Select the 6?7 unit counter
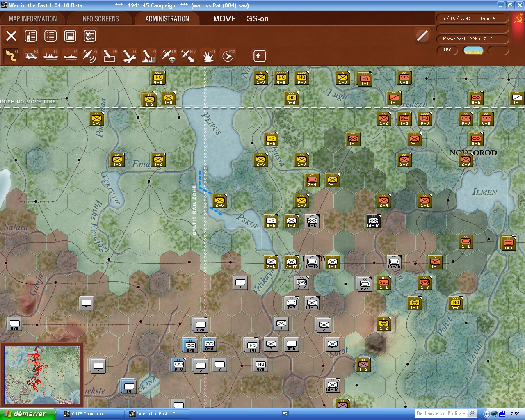The width and height of the screenshot is (525, 420). pyautogui.click(x=364, y=283)
